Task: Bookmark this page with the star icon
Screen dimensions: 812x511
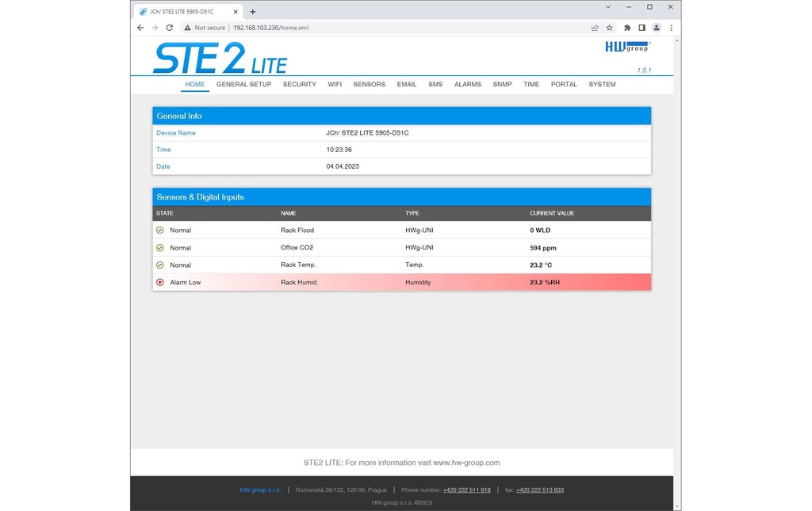Action: coord(610,28)
